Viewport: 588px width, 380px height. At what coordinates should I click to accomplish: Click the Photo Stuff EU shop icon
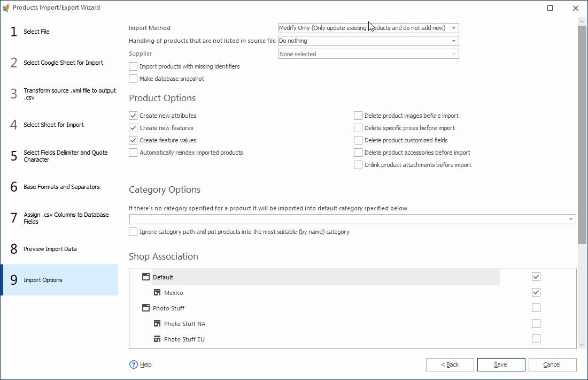point(157,339)
